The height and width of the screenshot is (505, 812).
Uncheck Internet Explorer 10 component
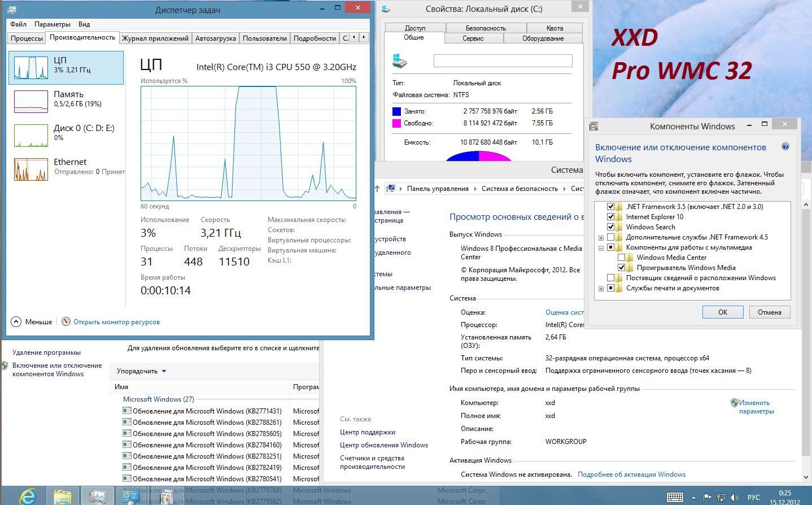(x=610, y=217)
